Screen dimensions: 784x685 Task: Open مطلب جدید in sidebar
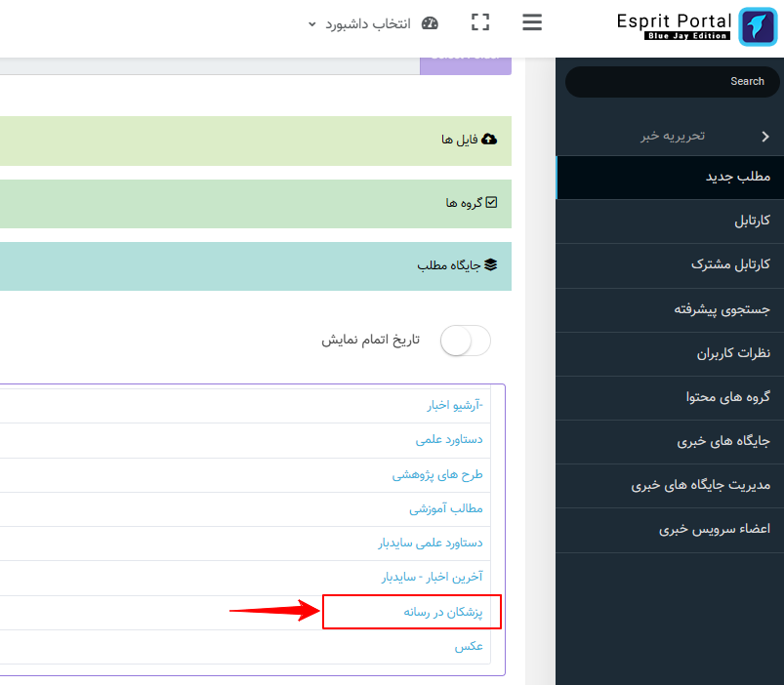coord(670,178)
